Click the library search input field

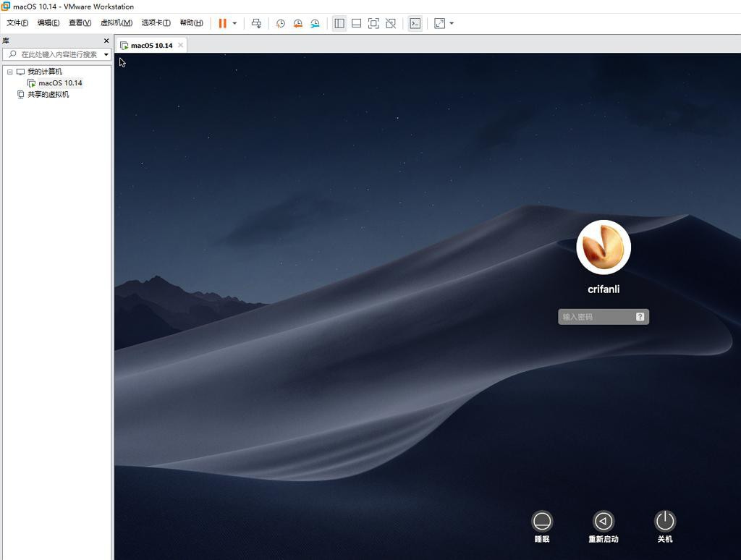[56, 54]
